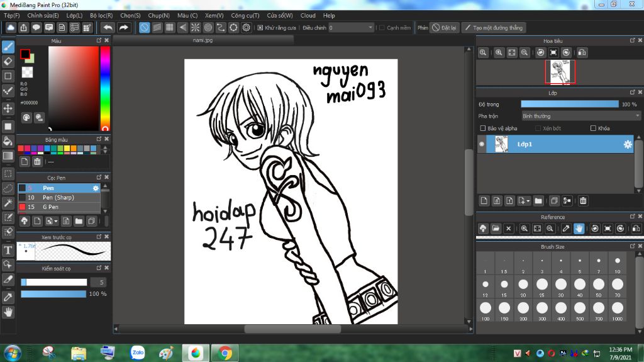Flip navigator view horizontally
The width and height of the screenshot is (644, 362).
pos(582,53)
